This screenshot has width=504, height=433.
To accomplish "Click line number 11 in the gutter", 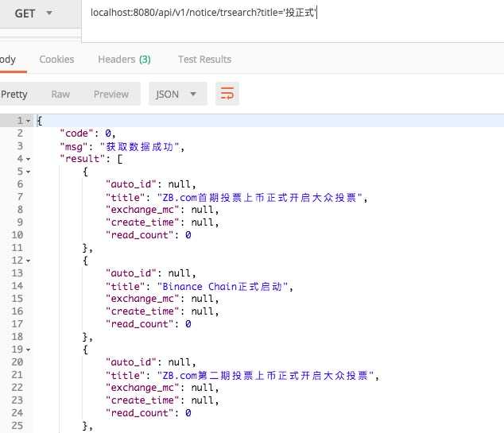I will pos(17,248).
